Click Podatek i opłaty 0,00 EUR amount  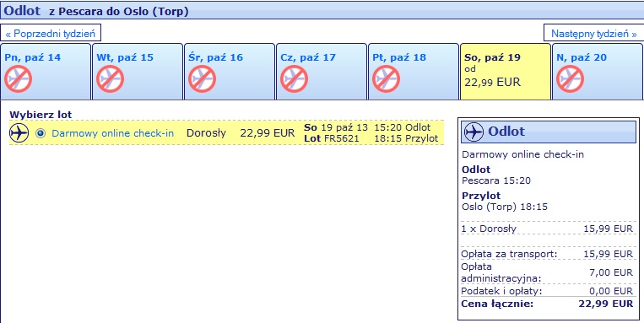(610, 291)
